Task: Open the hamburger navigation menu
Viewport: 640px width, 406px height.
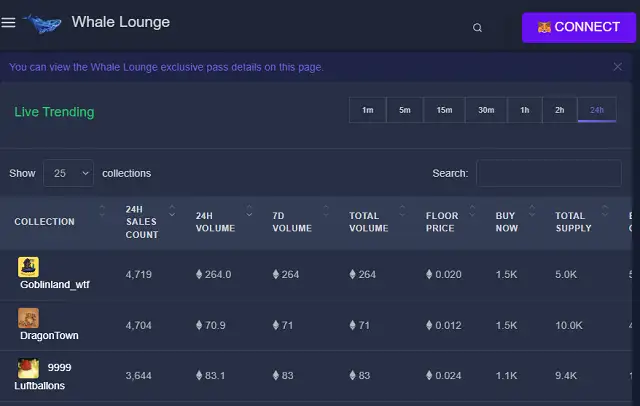Action: click(x=8, y=23)
